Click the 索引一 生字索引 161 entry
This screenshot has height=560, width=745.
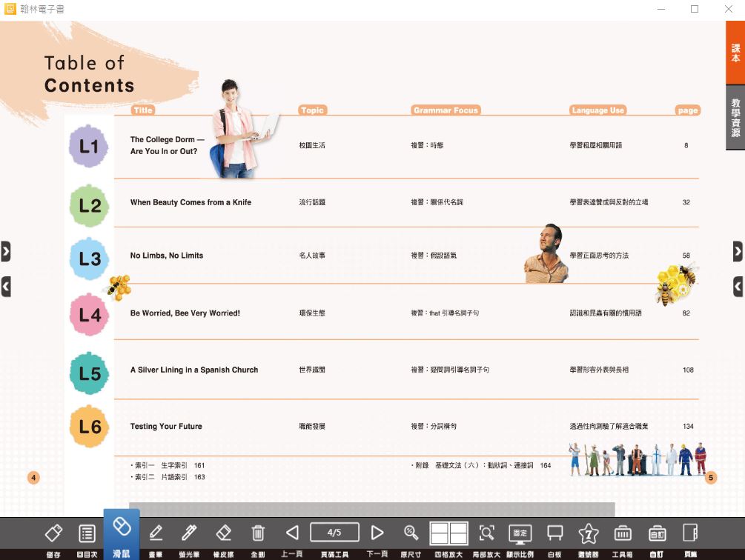click(x=168, y=466)
